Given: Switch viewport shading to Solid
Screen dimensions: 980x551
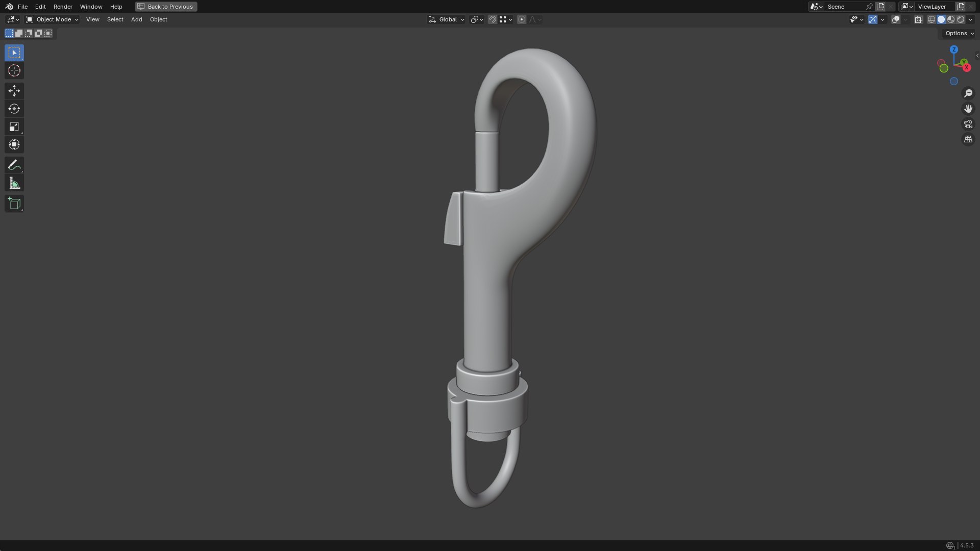Looking at the screenshot, I should point(941,19).
